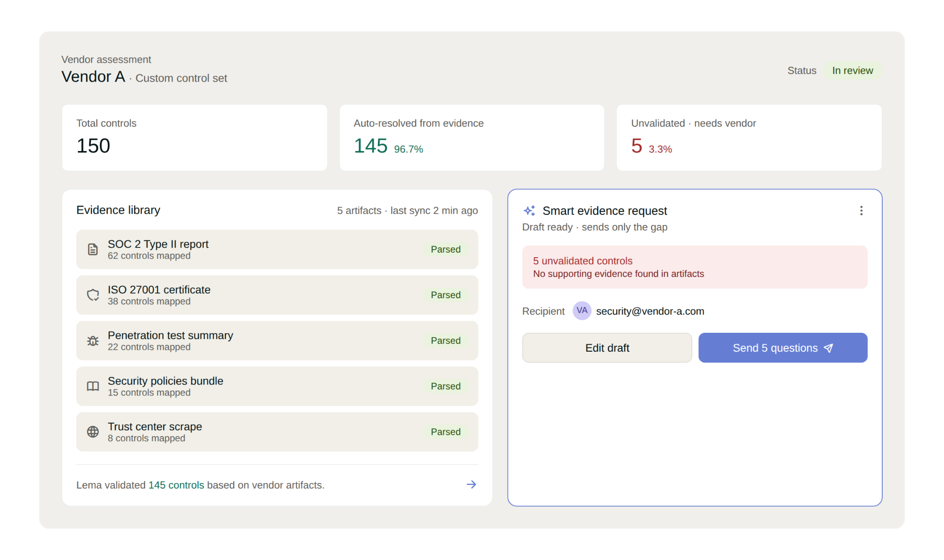944x560 pixels.
Task: Click the SOC 2 report document icon
Action: [93, 249]
